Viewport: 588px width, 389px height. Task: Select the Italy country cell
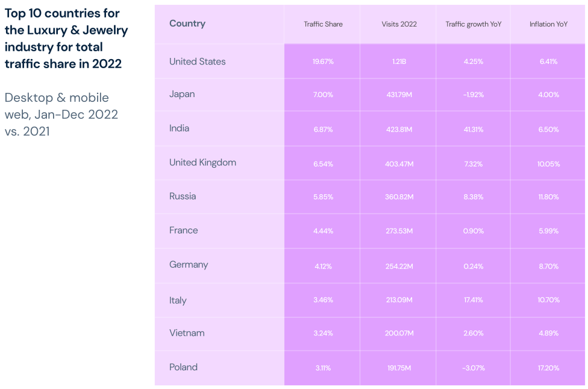tap(178, 300)
